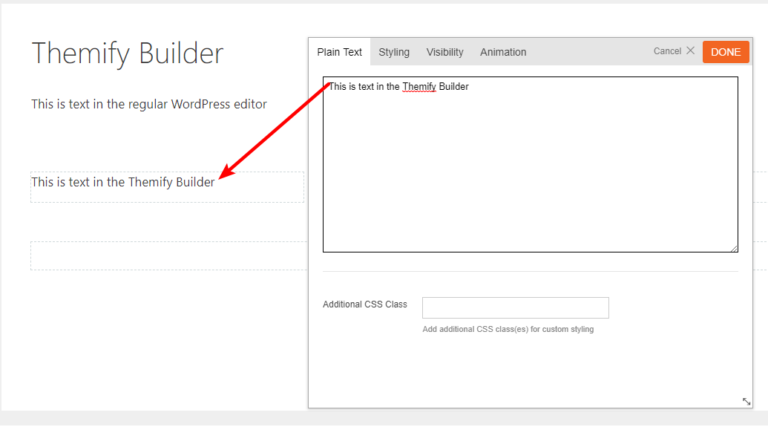Go to the Animation tab
The width and height of the screenshot is (768, 427).
[503, 52]
